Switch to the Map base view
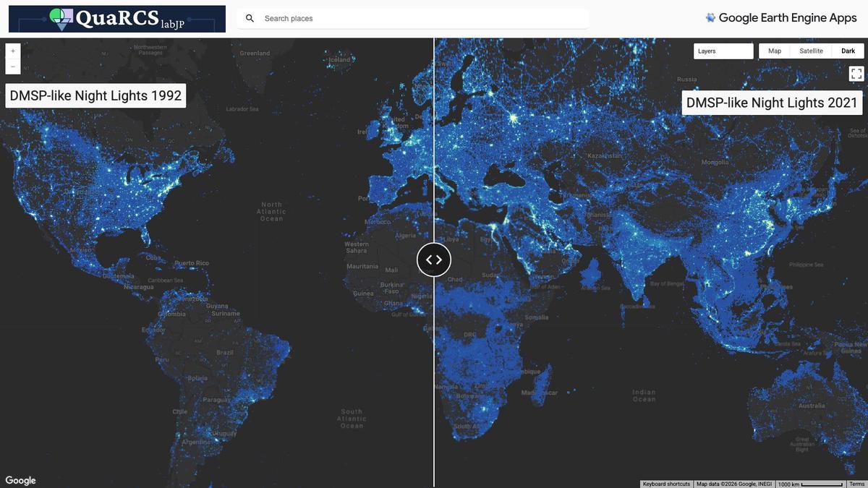Viewport: 868px width, 488px height. [775, 51]
